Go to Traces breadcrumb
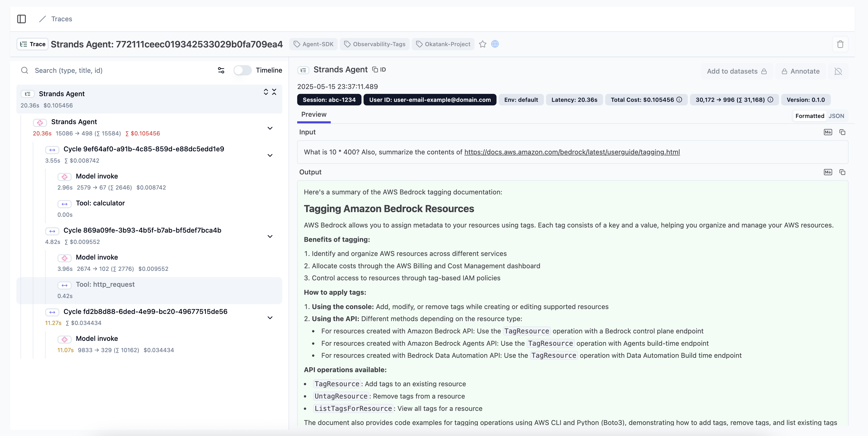The width and height of the screenshot is (868, 436). click(x=62, y=19)
